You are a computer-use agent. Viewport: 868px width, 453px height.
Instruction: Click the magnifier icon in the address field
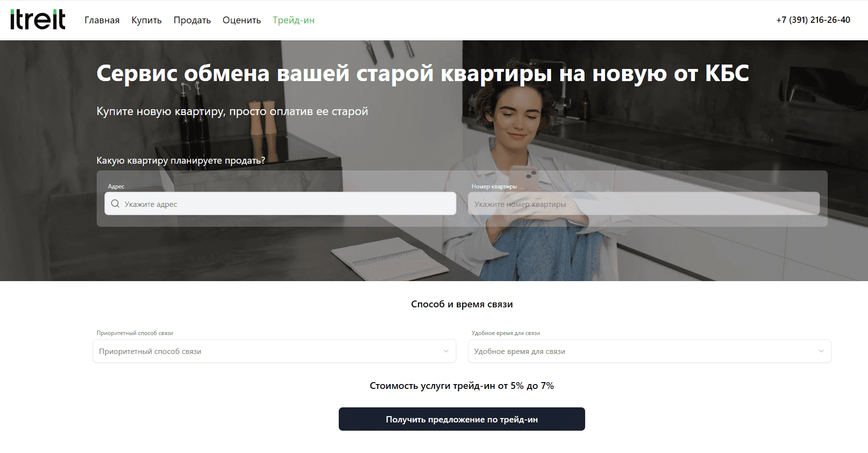click(115, 203)
